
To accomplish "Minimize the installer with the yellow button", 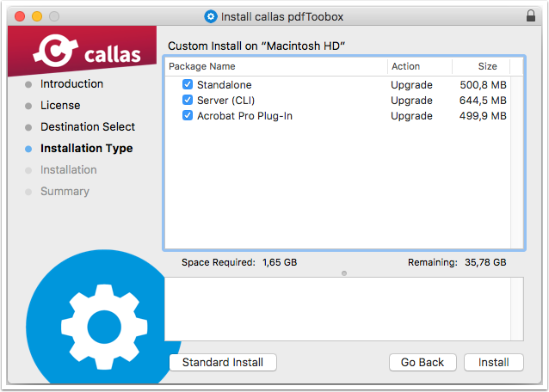I will 37,16.
